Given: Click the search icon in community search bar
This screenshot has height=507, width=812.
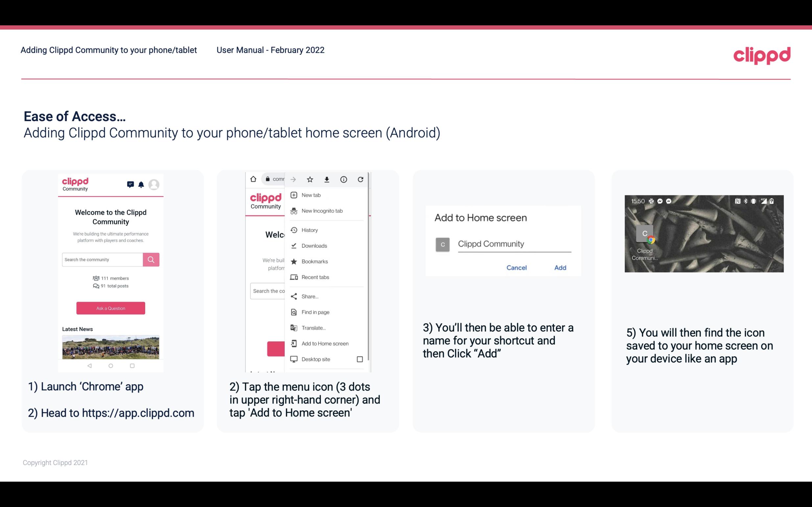Looking at the screenshot, I should (x=151, y=259).
